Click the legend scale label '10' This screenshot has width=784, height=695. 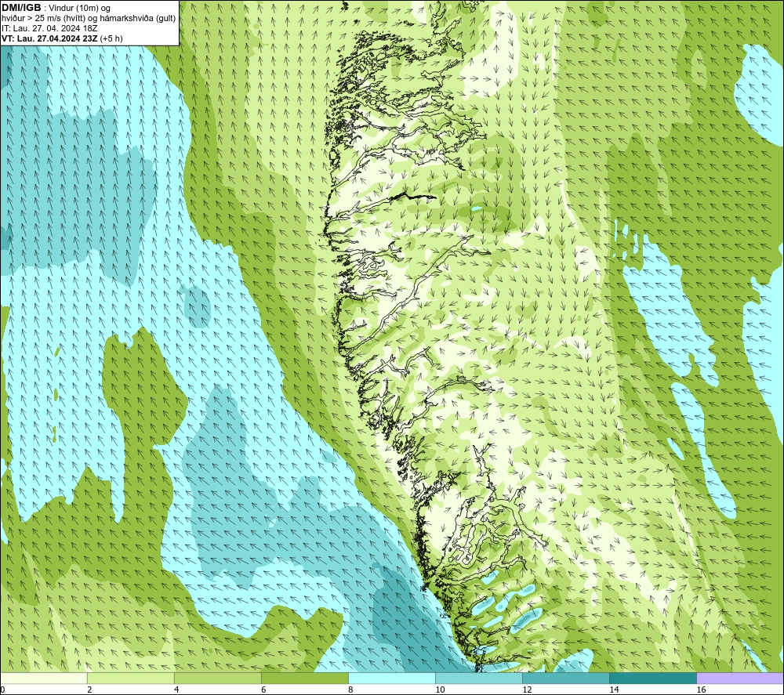pos(440,690)
